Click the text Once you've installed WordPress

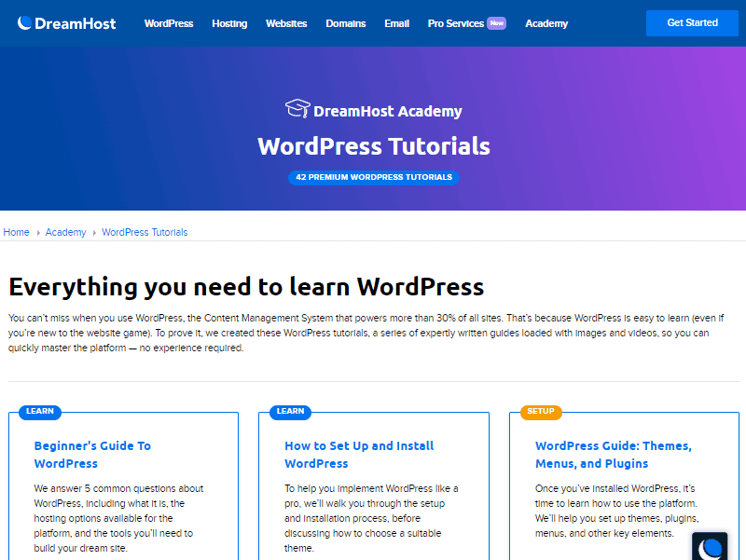pyautogui.click(x=617, y=511)
